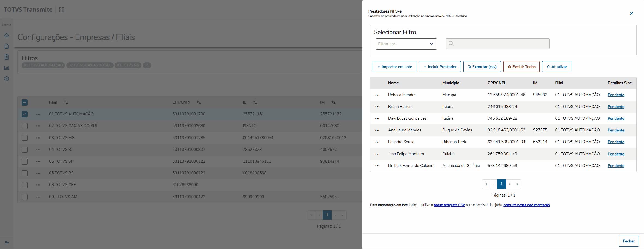Open the bar chart reports icon
Viewport: 644px width, 249px height.
[x=7, y=68]
